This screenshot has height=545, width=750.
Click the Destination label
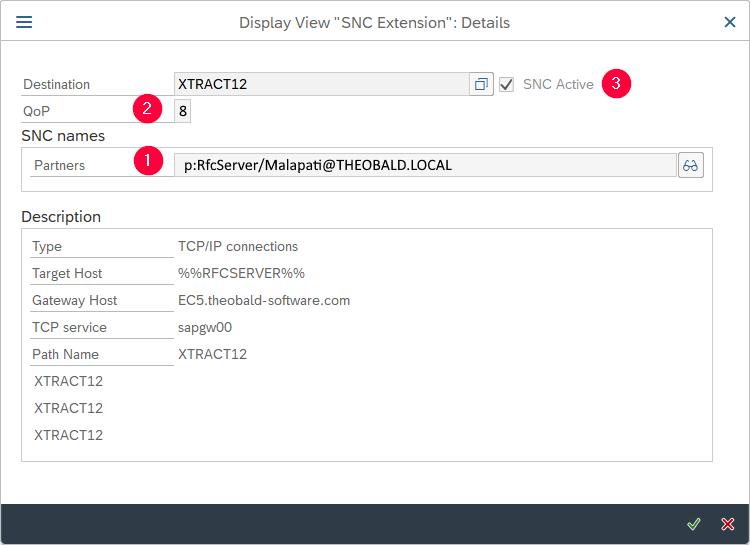coord(56,84)
